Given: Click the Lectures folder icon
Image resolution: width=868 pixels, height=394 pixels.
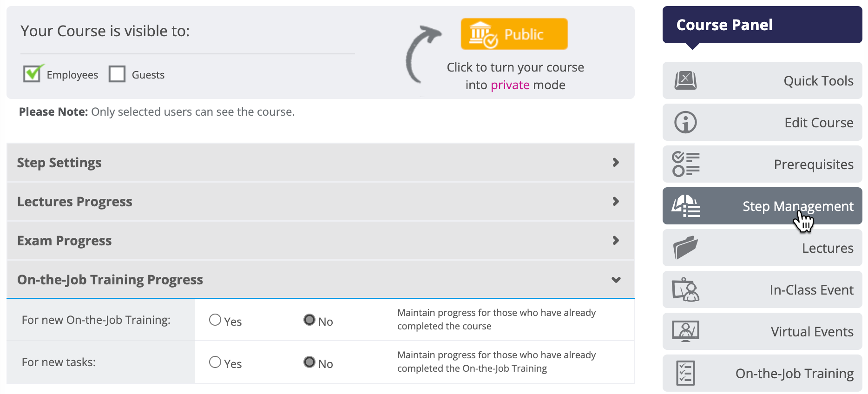Looking at the screenshot, I should (x=685, y=248).
